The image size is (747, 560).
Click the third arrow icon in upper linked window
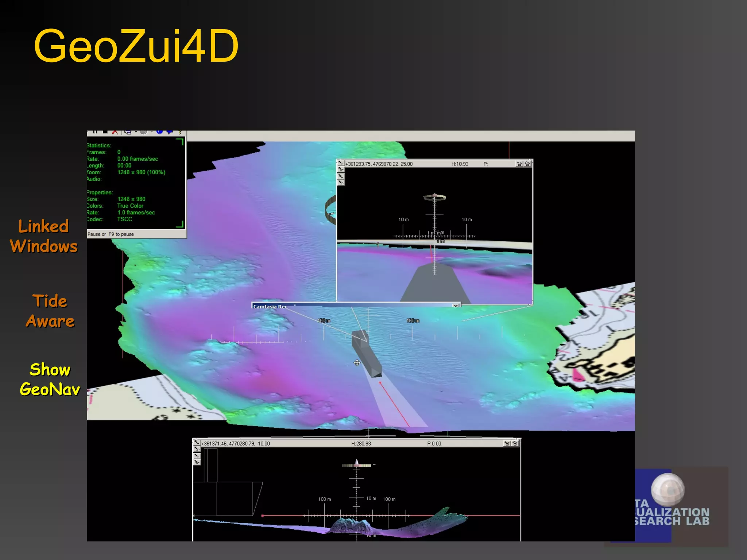click(341, 176)
